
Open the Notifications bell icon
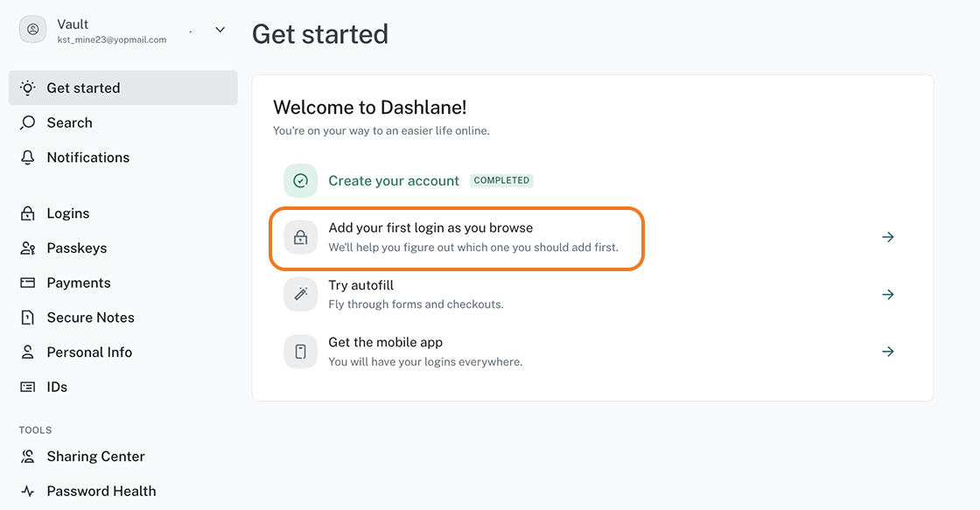point(27,157)
